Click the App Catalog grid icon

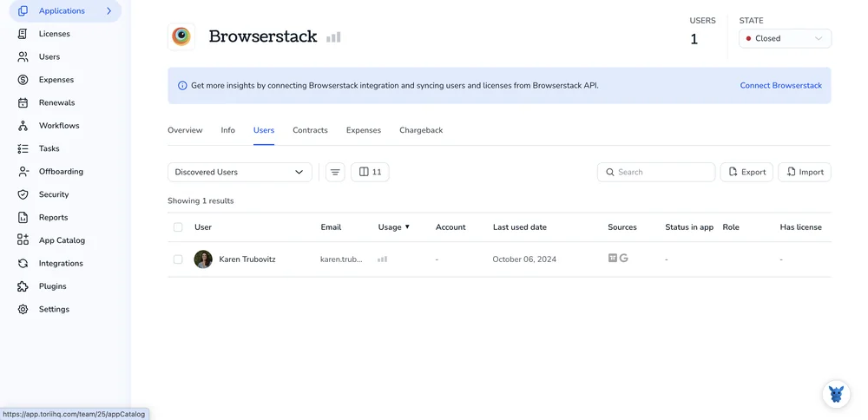point(23,240)
